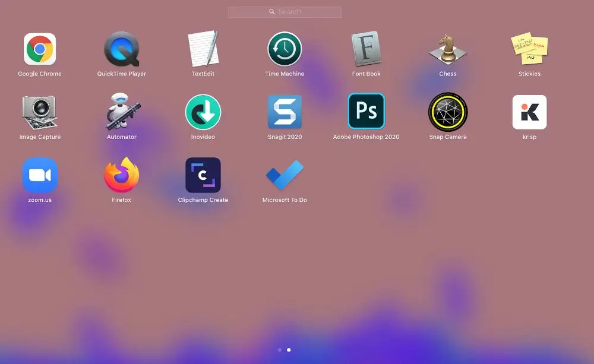This screenshot has width=594, height=364.
Task: Open Time Machine app
Action: click(285, 49)
